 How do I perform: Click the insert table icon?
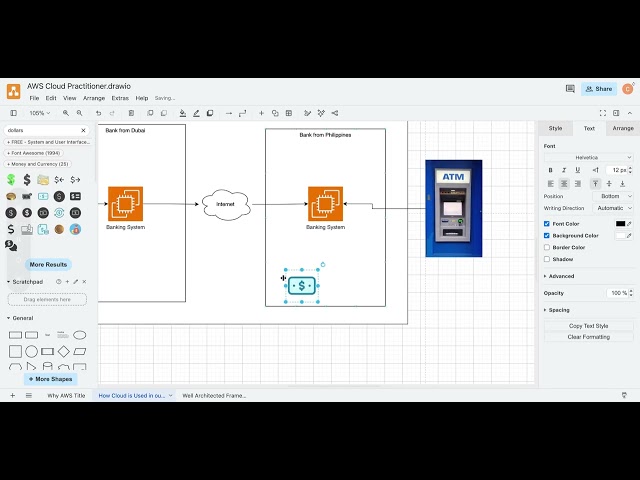pos(289,113)
